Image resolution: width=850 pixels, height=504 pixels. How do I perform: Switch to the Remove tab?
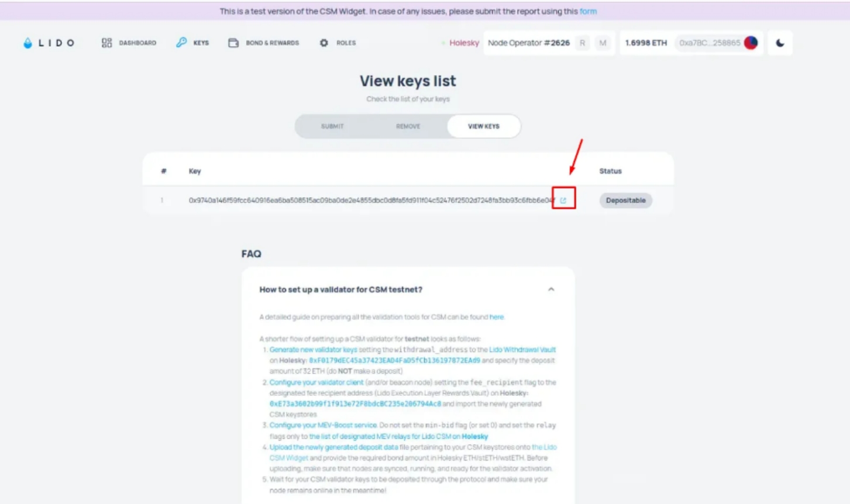click(x=408, y=126)
